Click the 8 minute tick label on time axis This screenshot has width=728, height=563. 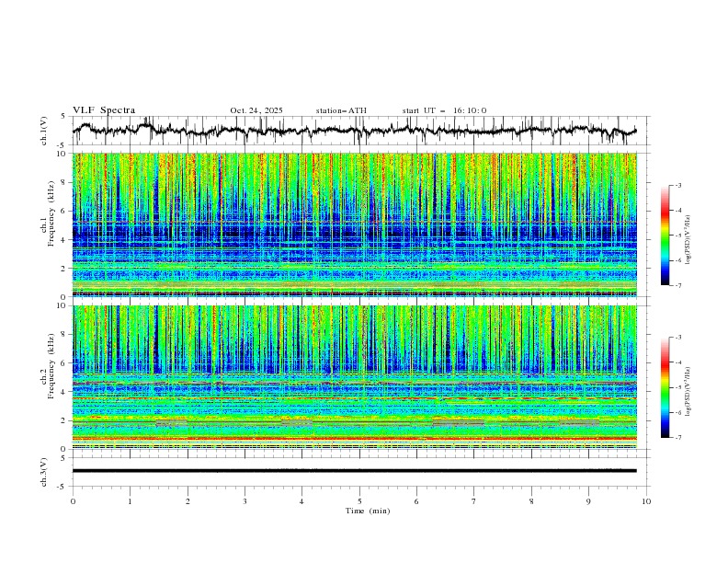click(x=531, y=501)
